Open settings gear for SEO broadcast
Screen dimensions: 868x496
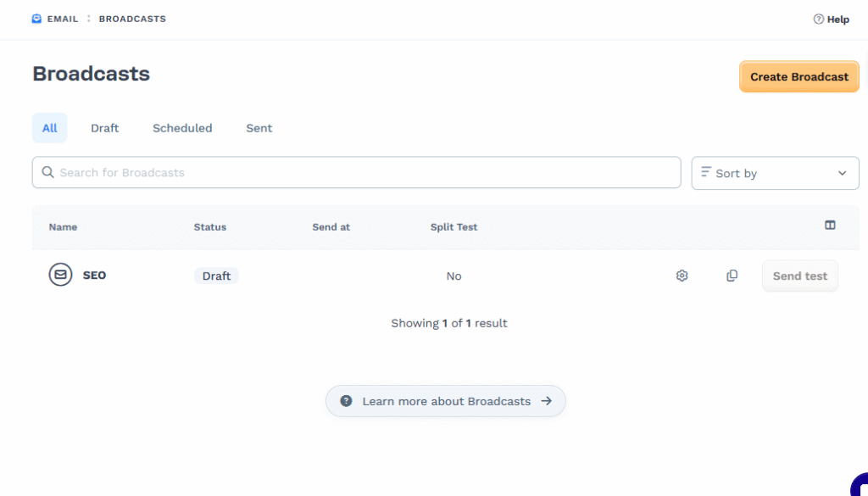[682, 276]
